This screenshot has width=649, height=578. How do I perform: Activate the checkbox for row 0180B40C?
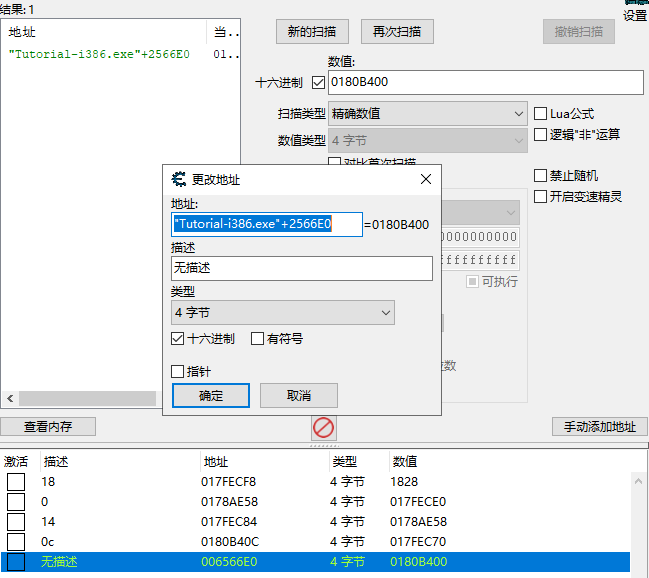[x=16, y=542]
